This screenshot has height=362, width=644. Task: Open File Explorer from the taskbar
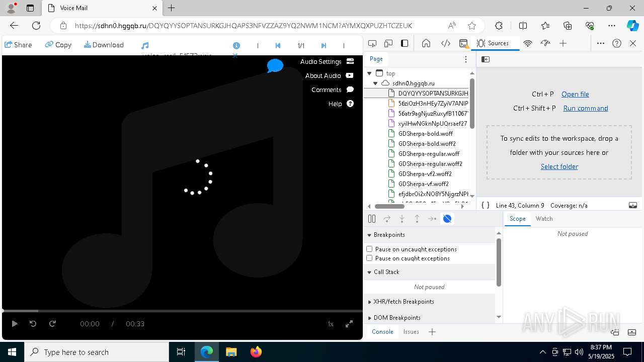click(231, 352)
